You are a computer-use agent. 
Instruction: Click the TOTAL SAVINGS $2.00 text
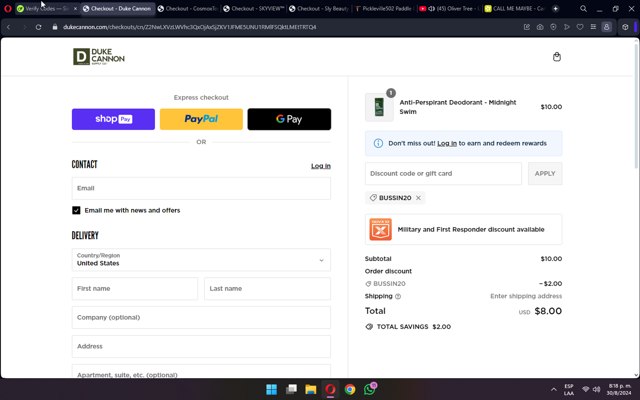pyautogui.click(x=413, y=327)
